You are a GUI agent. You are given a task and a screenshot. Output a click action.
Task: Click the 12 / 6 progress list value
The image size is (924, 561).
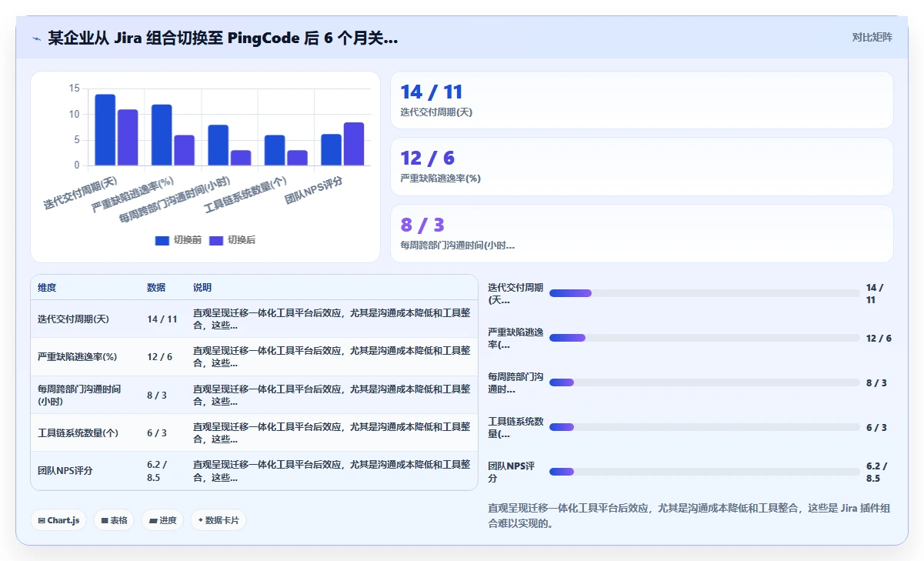tap(879, 339)
